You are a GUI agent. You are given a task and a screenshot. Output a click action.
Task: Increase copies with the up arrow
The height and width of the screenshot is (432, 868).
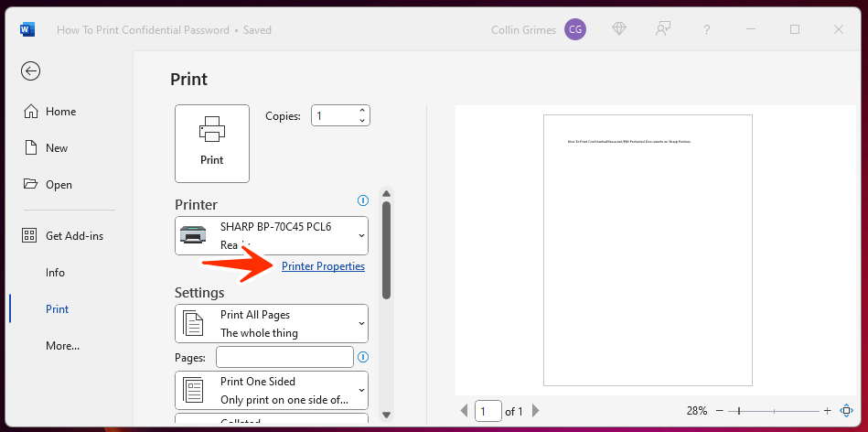(x=362, y=111)
